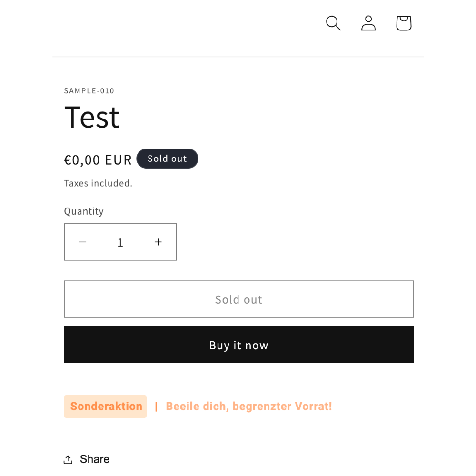Increase quantity with the plus button
The image size is (476, 476).
pos(158,242)
